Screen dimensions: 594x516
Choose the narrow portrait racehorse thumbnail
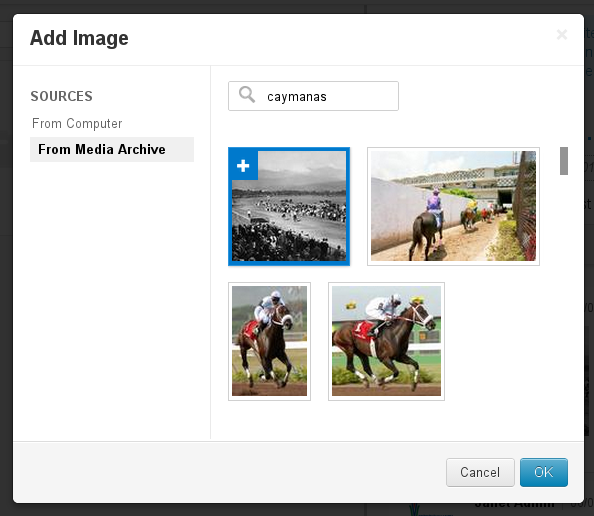pyautogui.click(x=269, y=341)
